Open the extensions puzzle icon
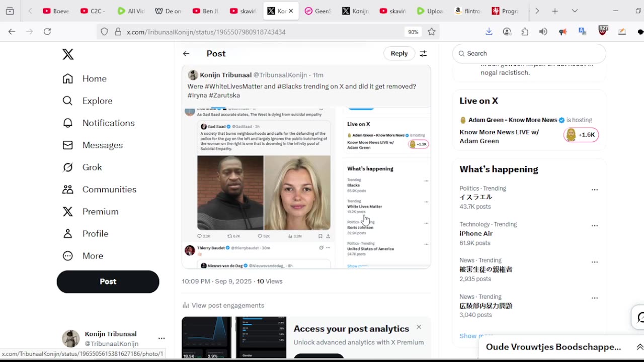644x362 pixels. tap(525, 32)
